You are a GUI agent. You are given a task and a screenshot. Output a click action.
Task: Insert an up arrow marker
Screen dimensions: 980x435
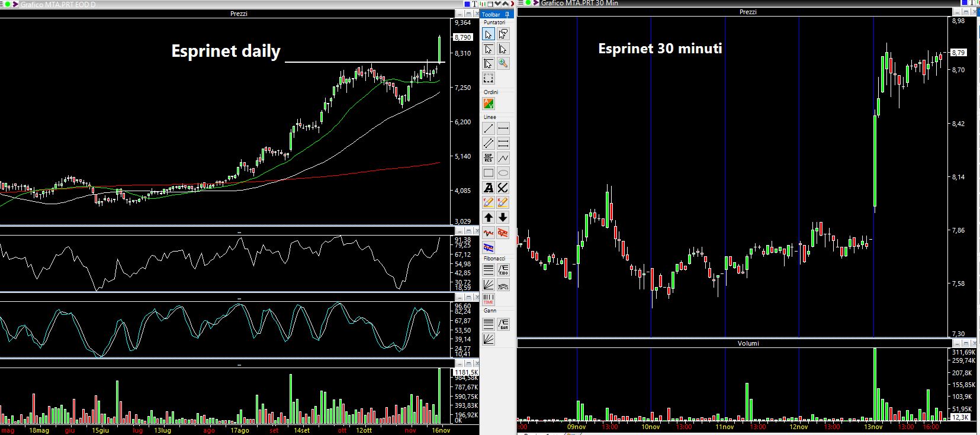click(489, 217)
